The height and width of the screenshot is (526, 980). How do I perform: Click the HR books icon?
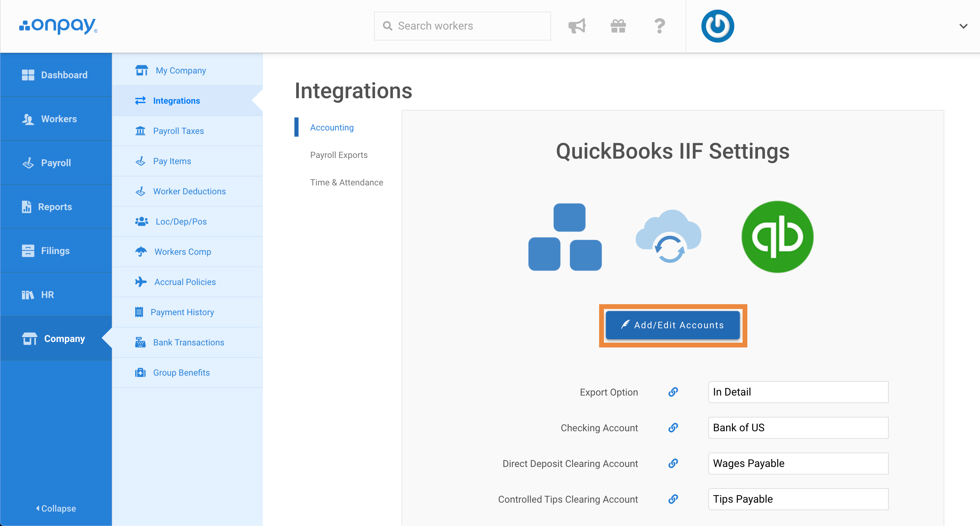pos(28,295)
